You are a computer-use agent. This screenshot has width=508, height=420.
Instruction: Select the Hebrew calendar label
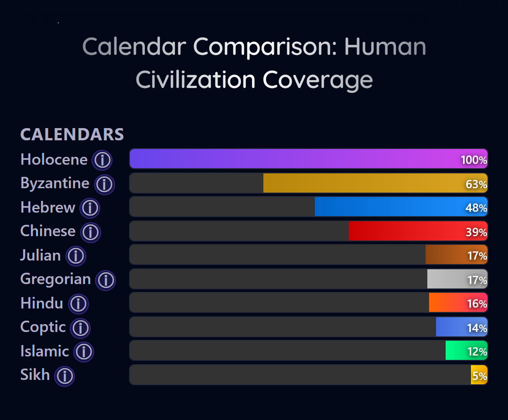(x=48, y=207)
